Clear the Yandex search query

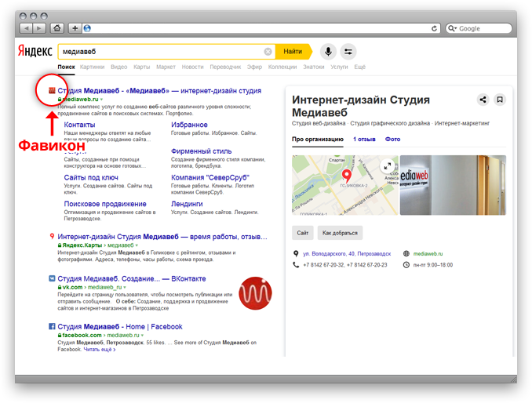pyautogui.click(x=268, y=52)
